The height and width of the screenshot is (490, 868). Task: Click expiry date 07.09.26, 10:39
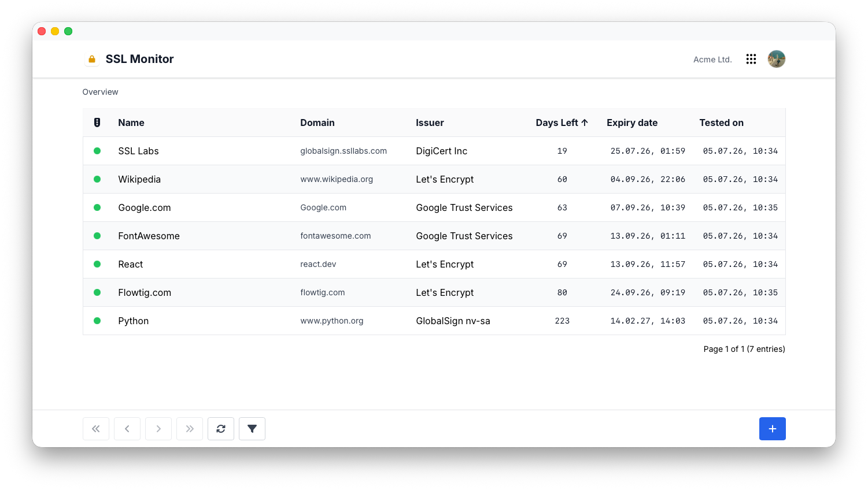pos(648,207)
